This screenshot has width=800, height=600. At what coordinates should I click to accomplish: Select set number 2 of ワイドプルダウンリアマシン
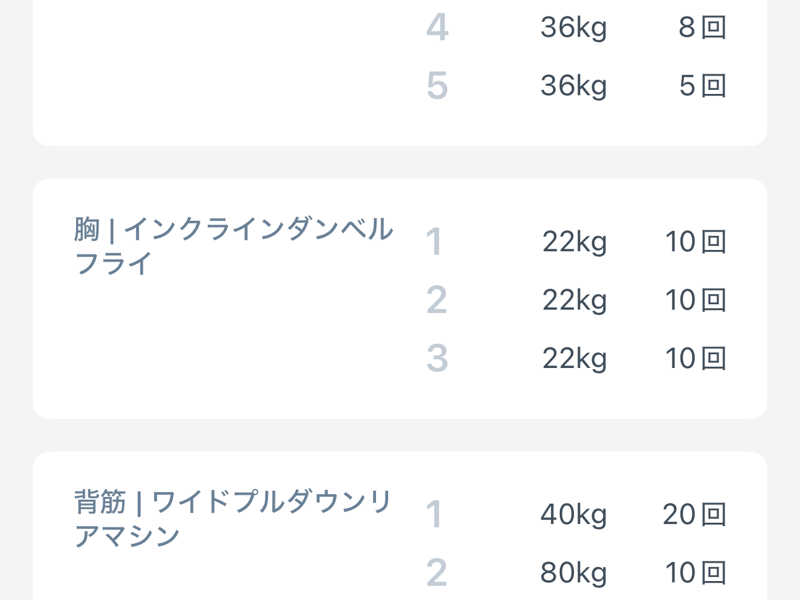pos(436,573)
